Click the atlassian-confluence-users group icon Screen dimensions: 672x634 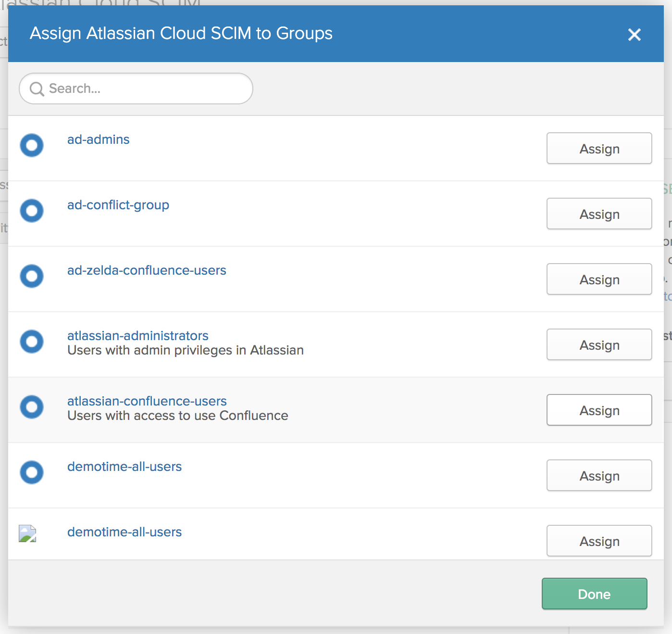[x=32, y=407]
